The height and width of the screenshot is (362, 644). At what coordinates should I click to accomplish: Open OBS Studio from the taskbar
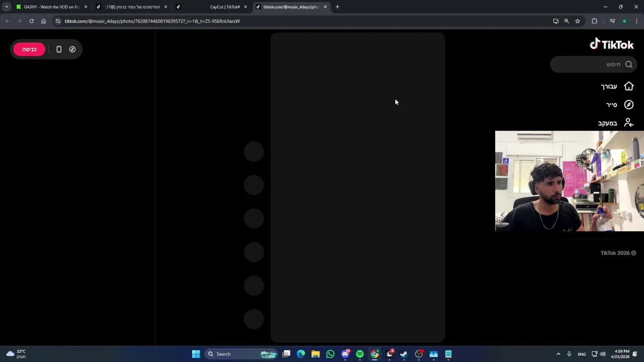(x=419, y=354)
